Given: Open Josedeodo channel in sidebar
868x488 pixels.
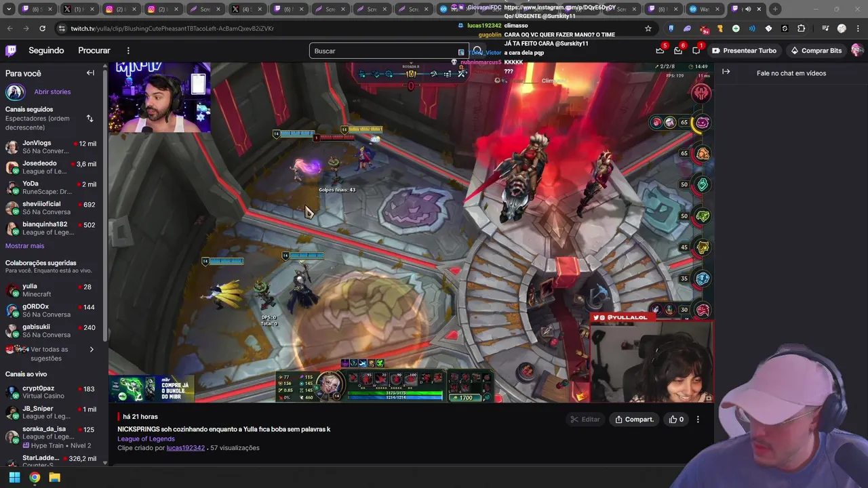Looking at the screenshot, I should click(51, 167).
